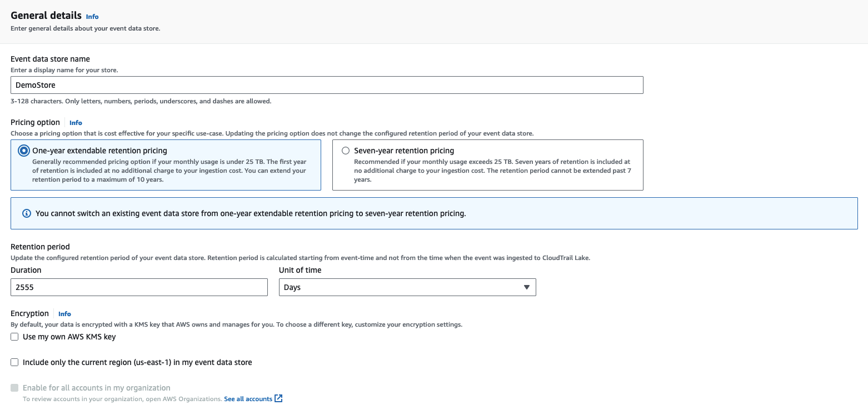Click into the Event data store name field
Viewport: 868px width, 415px height.
327,85
